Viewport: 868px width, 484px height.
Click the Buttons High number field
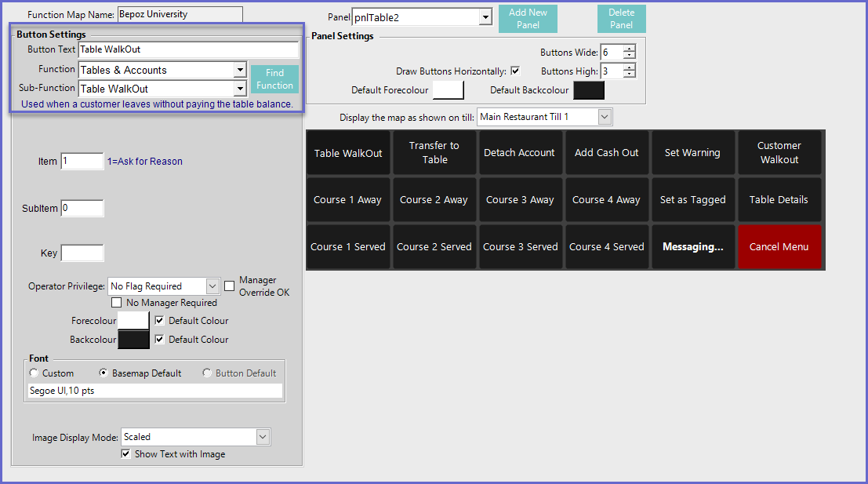pos(612,71)
